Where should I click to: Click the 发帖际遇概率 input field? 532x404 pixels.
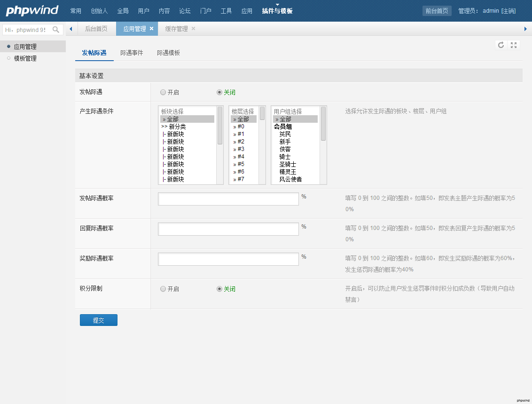pyautogui.click(x=228, y=199)
